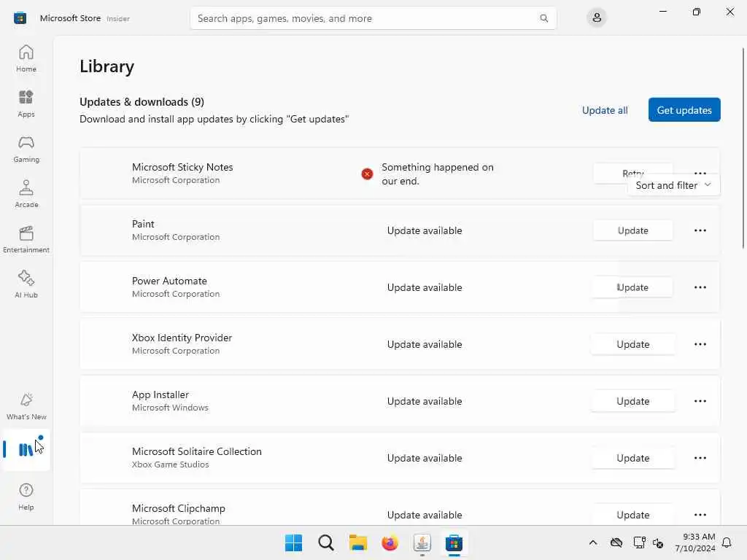Screen dimensions: 747x560
Task: Open the clock showing 9:33 AM
Action: pyautogui.click(x=695, y=542)
